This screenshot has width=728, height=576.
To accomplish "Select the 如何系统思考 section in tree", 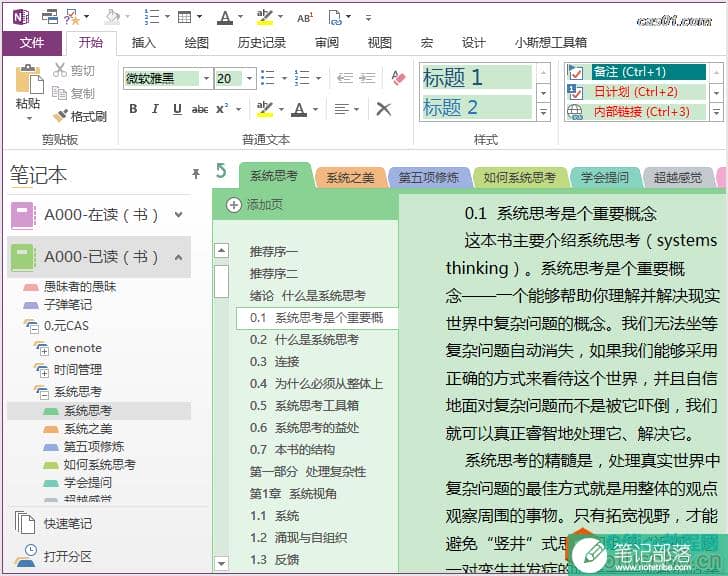I will [x=99, y=464].
